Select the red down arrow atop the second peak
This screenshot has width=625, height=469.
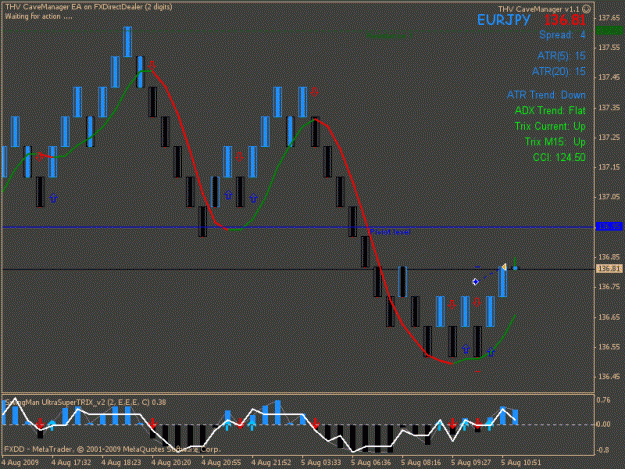[314, 92]
